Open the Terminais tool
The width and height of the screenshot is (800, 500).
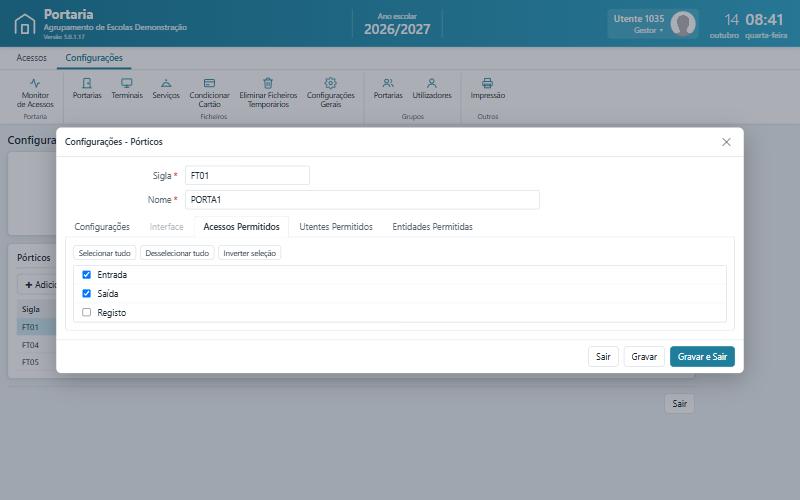tap(127, 89)
